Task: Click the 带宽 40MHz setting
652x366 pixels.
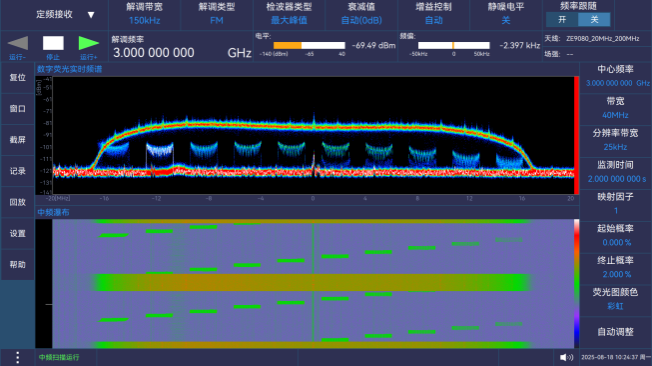Action: pos(615,108)
